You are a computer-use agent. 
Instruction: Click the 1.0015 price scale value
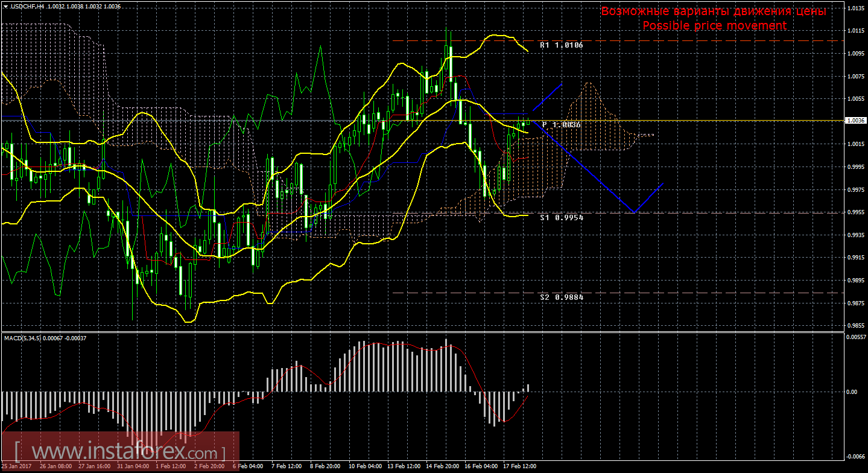[855, 144]
